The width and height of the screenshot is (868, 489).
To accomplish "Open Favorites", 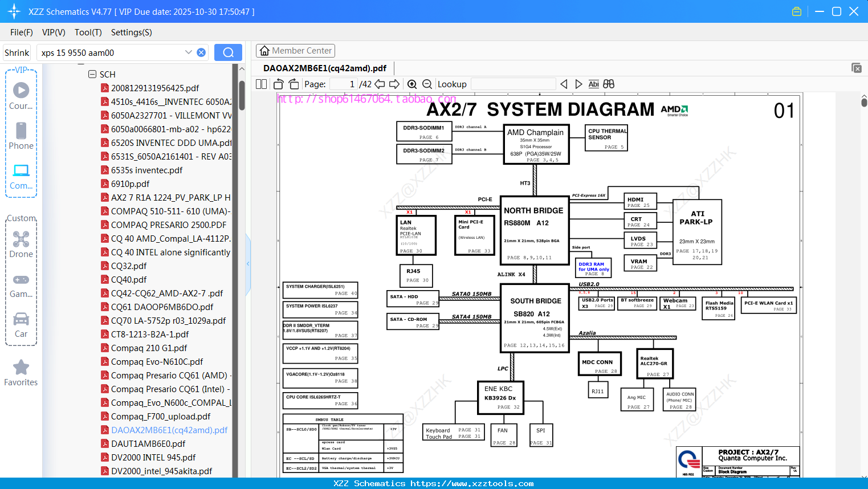I will [21, 373].
